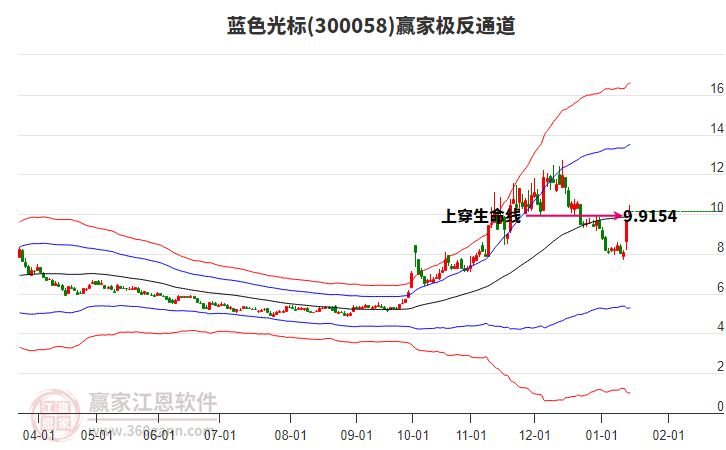Click the 9.9154 price value label
726x450 pixels.
pos(650,216)
